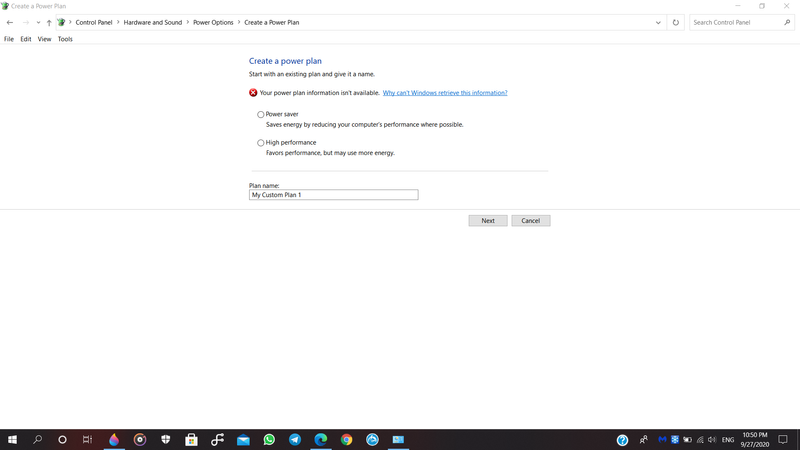
Task: Open the battery status tray icon
Action: (x=687, y=439)
